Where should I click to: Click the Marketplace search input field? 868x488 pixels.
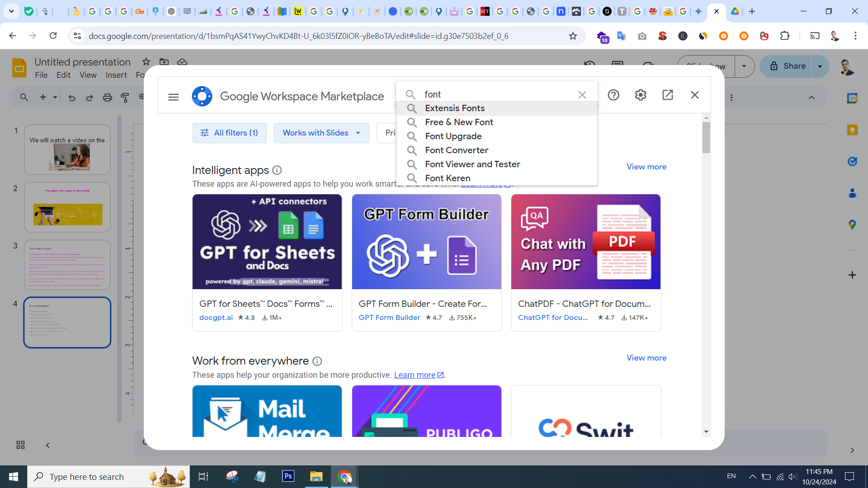click(497, 94)
